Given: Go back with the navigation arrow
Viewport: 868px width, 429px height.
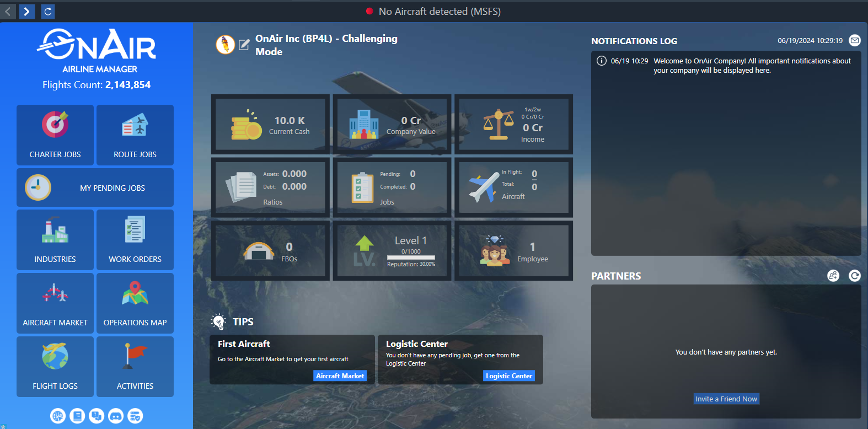Looking at the screenshot, I should 8,11.
